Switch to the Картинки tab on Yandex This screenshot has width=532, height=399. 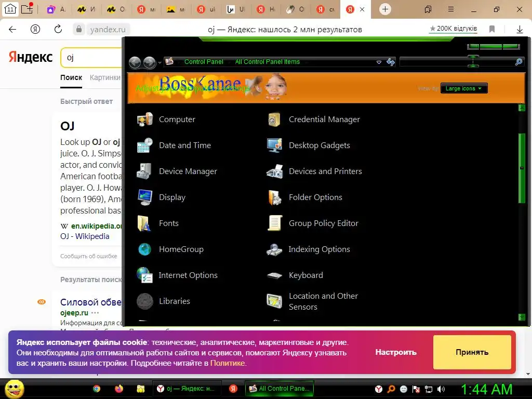pos(105,77)
